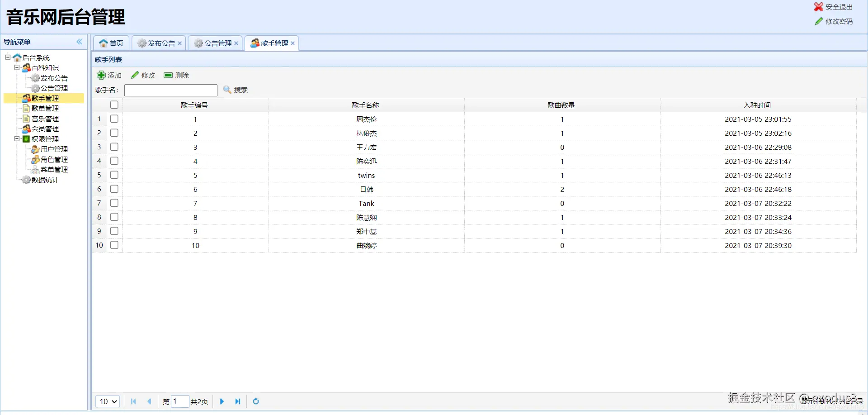Click the red X 安全退出 icon
The width and height of the screenshot is (868, 415).
[819, 7]
